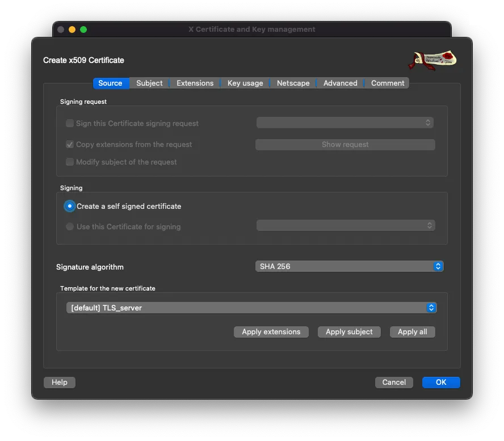Click the Help button
This screenshot has width=504, height=441.
tap(59, 382)
